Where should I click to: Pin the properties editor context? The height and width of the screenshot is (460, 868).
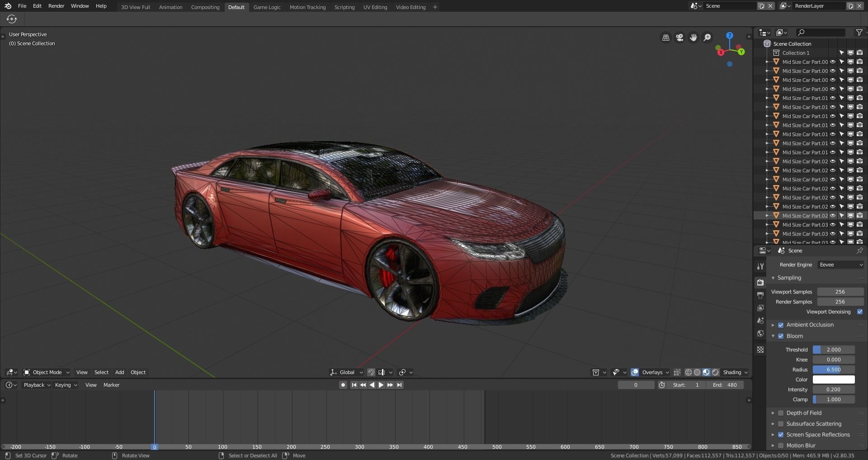click(x=859, y=251)
